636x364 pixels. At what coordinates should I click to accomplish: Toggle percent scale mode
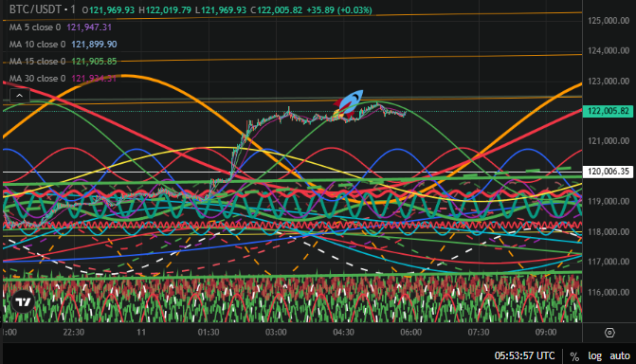point(574,356)
